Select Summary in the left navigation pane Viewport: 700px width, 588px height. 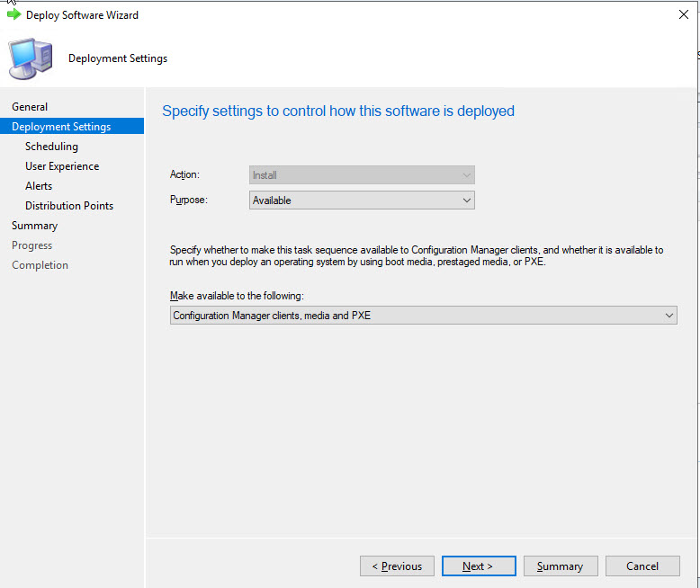point(34,226)
